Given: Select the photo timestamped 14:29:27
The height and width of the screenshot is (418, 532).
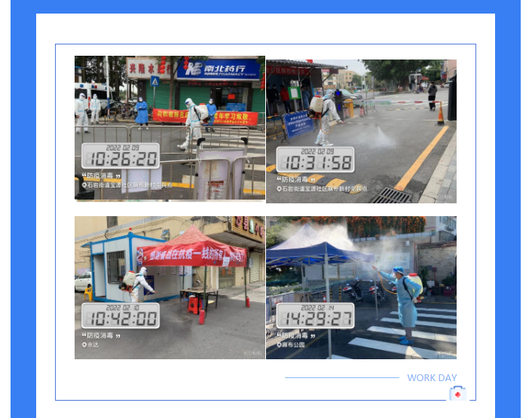Looking at the screenshot, I should (x=362, y=288).
